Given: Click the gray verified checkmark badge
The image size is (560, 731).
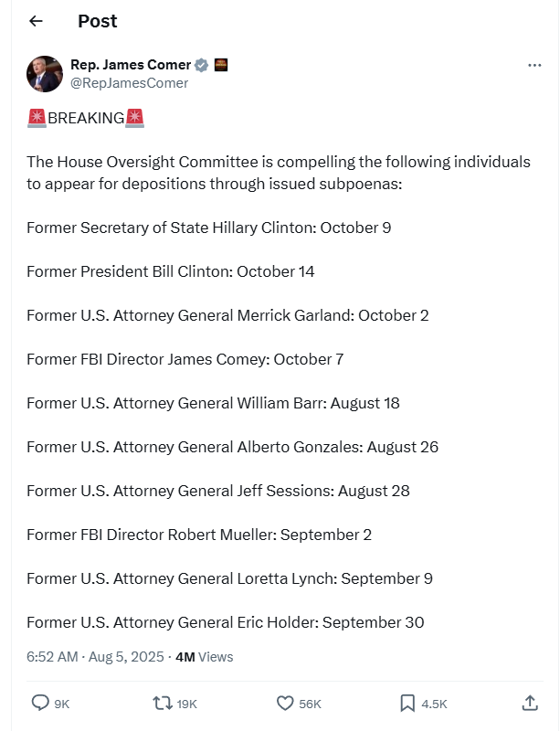Looking at the screenshot, I should tap(202, 65).
